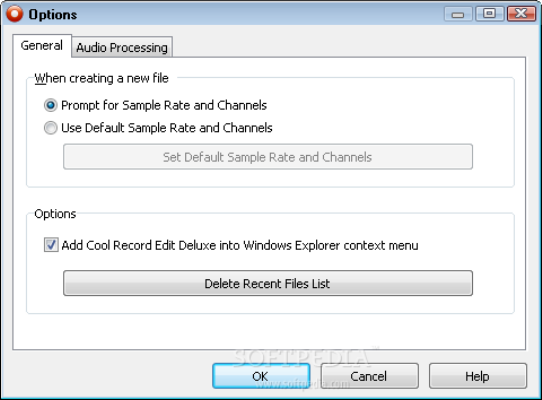The height and width of the screenshot is (400, 542).
Task: Click the 'Options' group box label
Action: tap(55, 214)
